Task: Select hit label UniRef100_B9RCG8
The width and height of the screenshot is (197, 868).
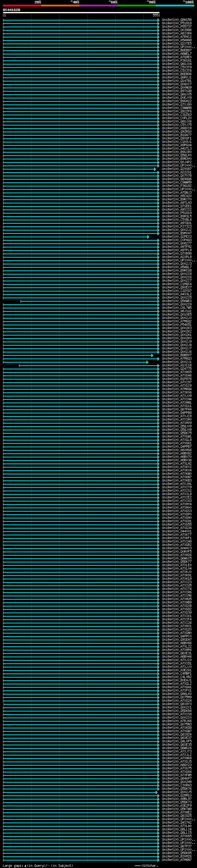Action: click(177, 270)
